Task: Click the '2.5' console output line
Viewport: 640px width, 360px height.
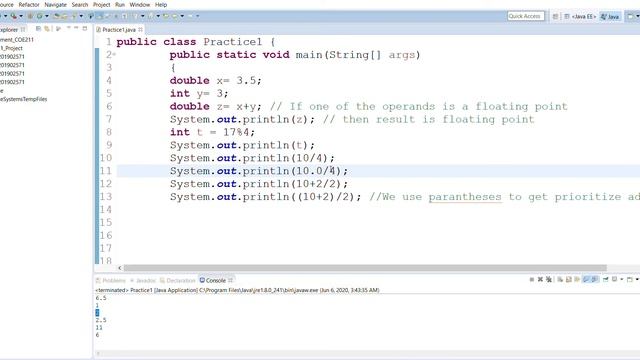Action: click(101, 320)
